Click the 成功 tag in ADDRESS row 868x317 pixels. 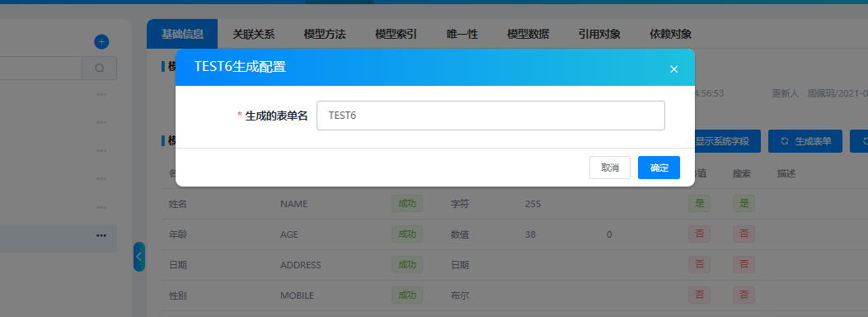pyautogui.click(x=407, y=264)
